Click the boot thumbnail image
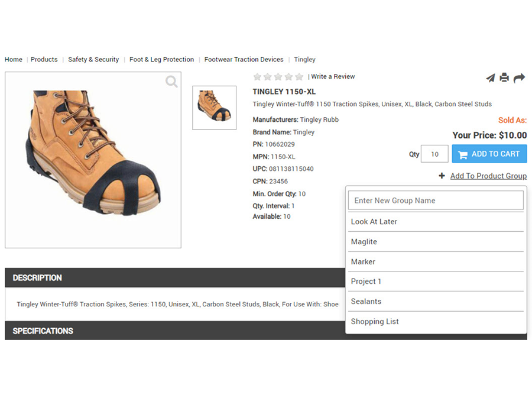This screenshot has width=532, height=398. tap(215, 108)
